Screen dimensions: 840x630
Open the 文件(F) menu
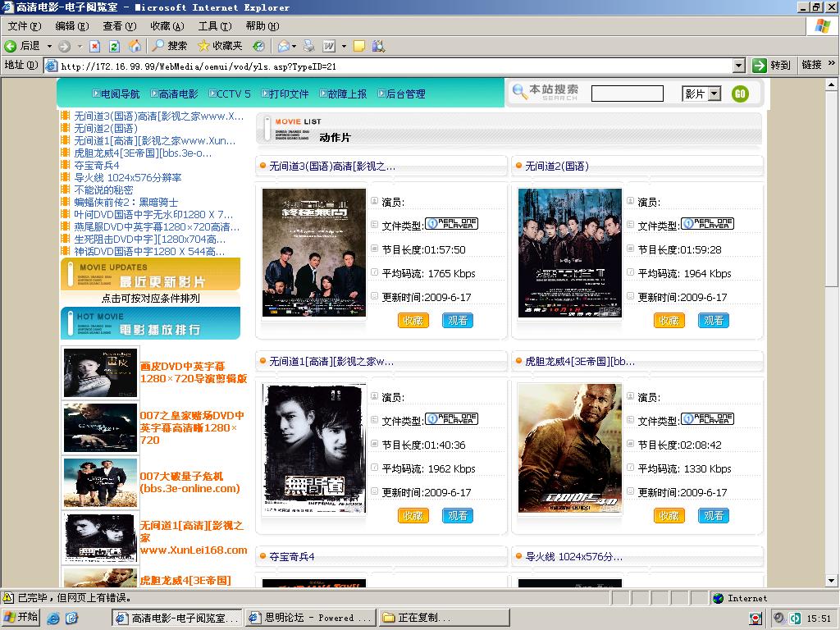click(x=25, y=25)
